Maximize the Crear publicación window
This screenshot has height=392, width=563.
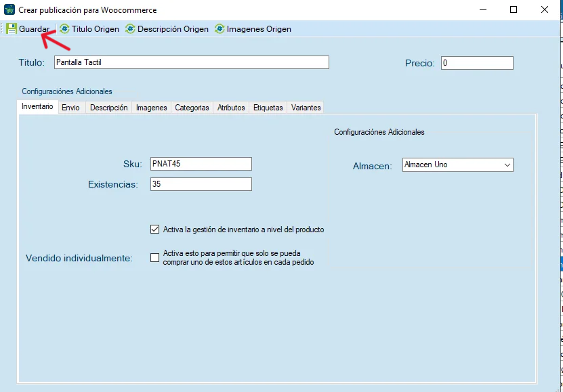514,9
